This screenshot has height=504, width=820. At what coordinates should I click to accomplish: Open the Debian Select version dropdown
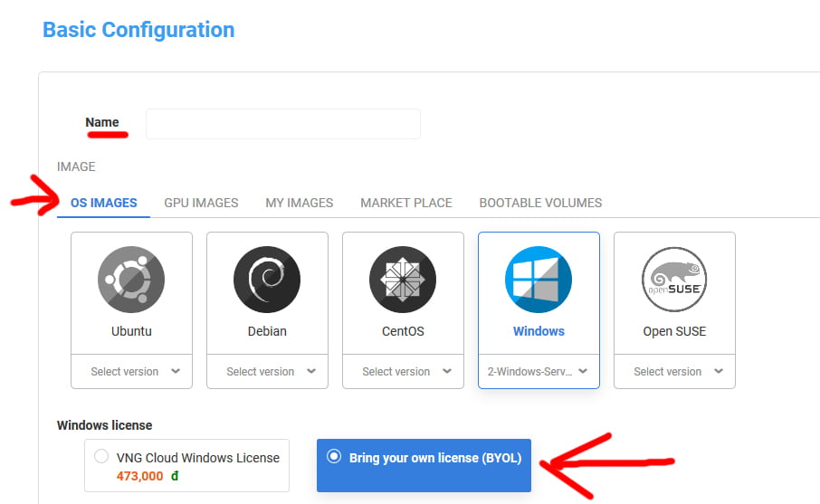[267, 372]
